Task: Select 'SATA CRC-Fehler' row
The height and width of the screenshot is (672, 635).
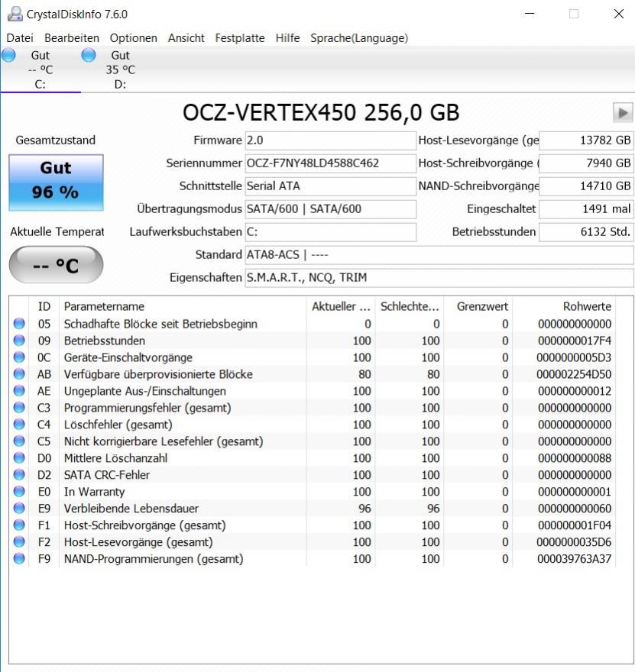Action: tap(313, 475)
